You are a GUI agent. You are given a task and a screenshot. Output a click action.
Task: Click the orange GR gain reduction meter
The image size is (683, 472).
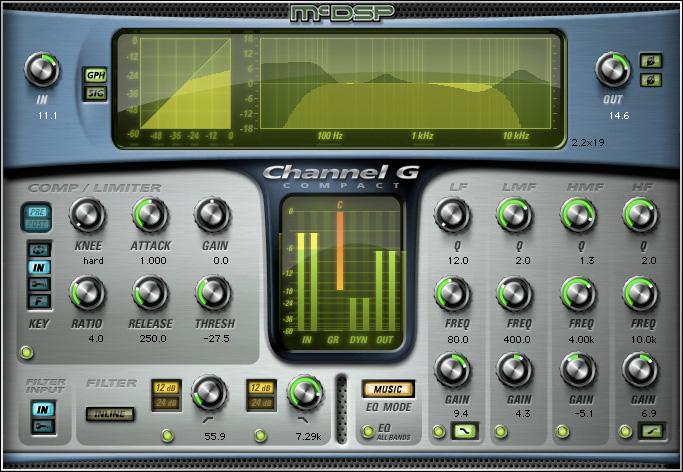point(340,251)
